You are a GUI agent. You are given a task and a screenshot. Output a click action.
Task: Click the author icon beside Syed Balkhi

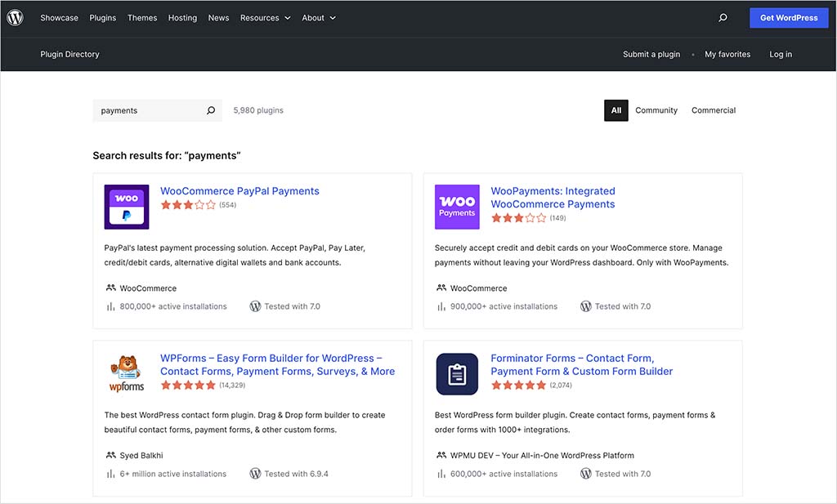click(x=110, y=456)
